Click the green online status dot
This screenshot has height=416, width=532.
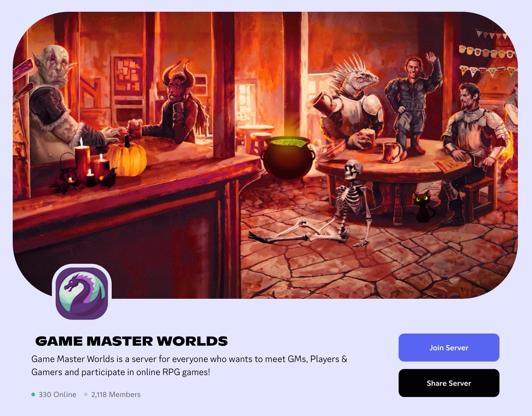(33, 394)
